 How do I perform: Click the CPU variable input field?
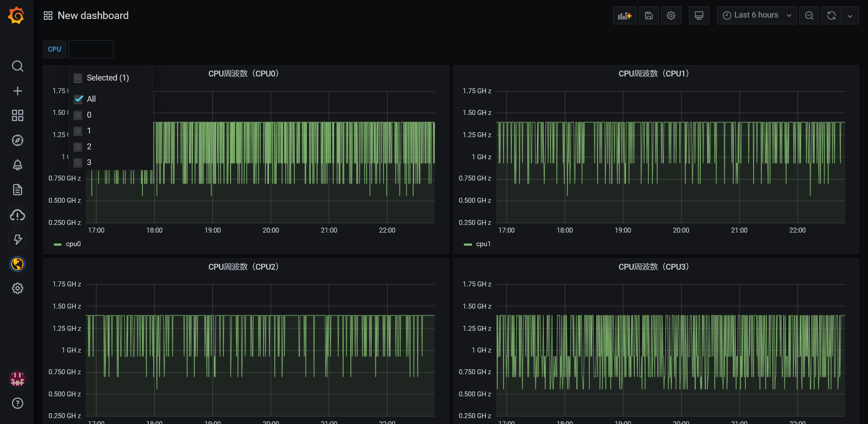[x=90, y=49]
